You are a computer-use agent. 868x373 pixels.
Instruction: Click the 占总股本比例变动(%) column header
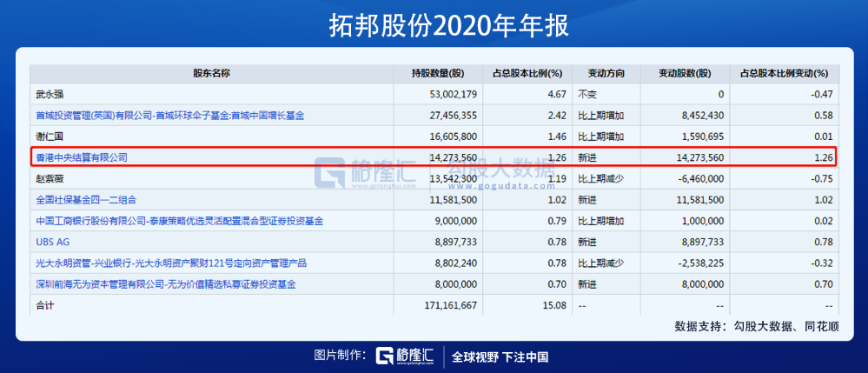784,73
